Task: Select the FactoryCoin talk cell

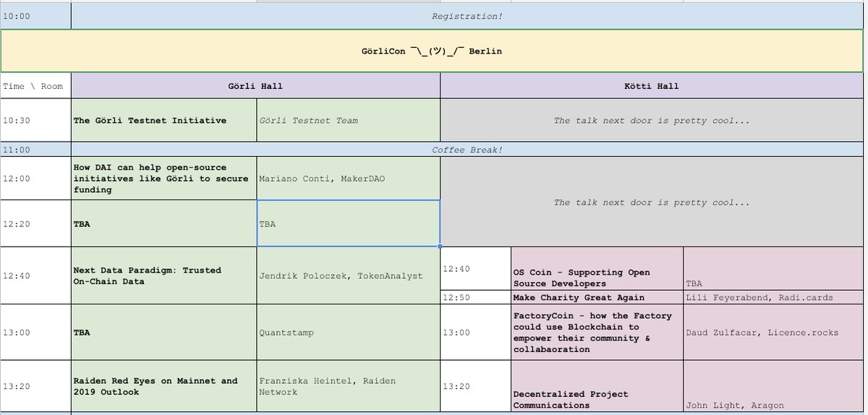Action: pyautogui.click(x=597, y=333)
